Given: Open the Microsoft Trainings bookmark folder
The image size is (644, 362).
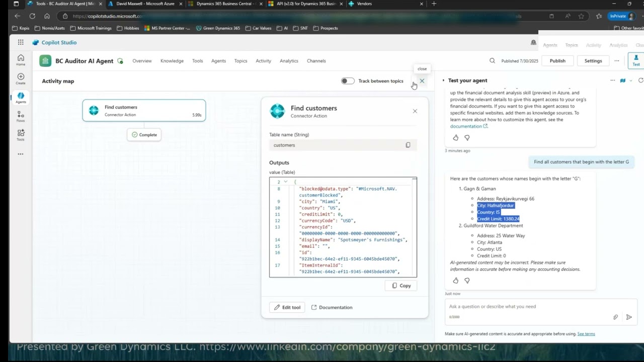Looking at the screenshot, I should [91, 28].
